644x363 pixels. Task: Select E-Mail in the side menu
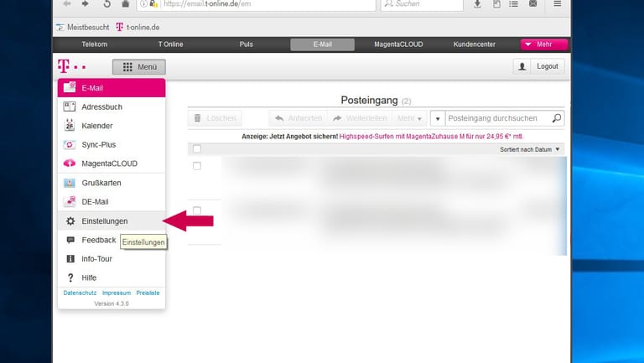click(112, 88)
